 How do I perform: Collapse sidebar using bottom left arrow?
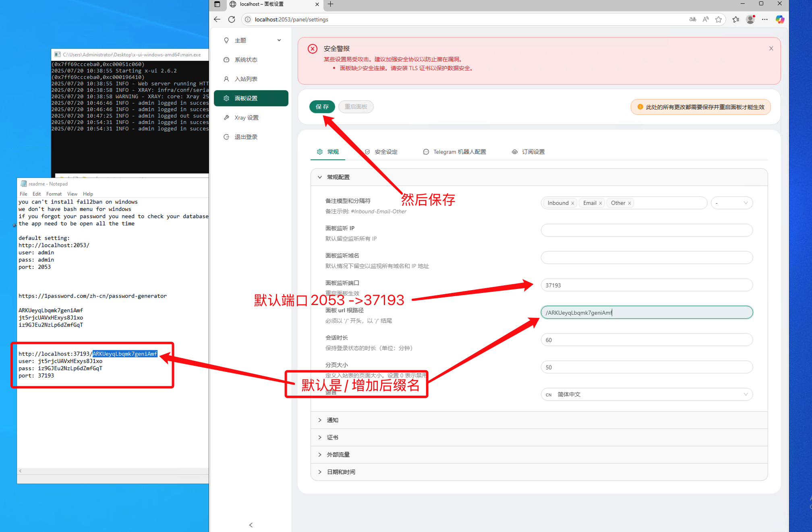(251, 525)
